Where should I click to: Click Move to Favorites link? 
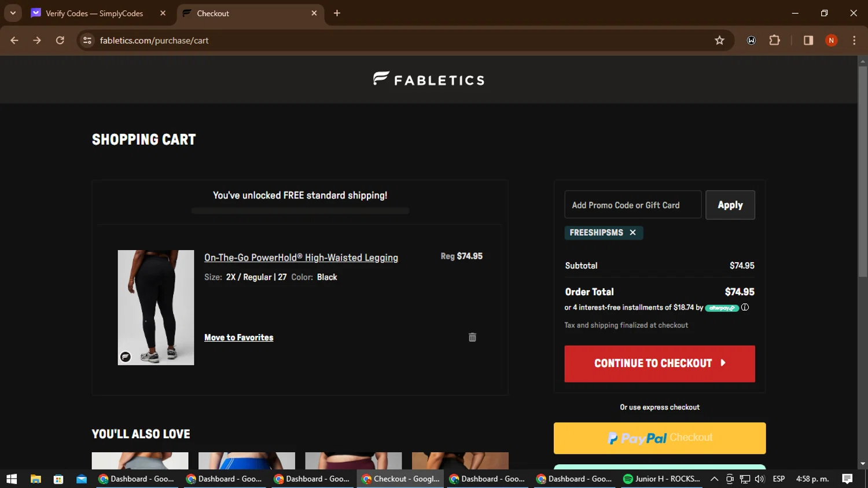(238, 337)
